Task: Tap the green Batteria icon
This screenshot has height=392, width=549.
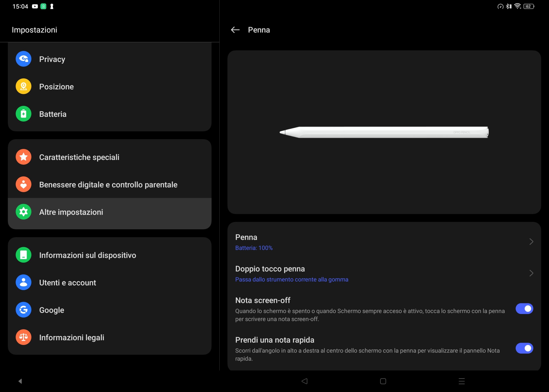Action: point(23,114)
